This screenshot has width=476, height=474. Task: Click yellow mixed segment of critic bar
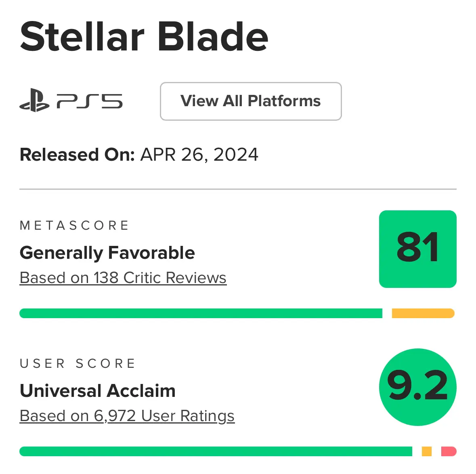[x=423, y=313]
